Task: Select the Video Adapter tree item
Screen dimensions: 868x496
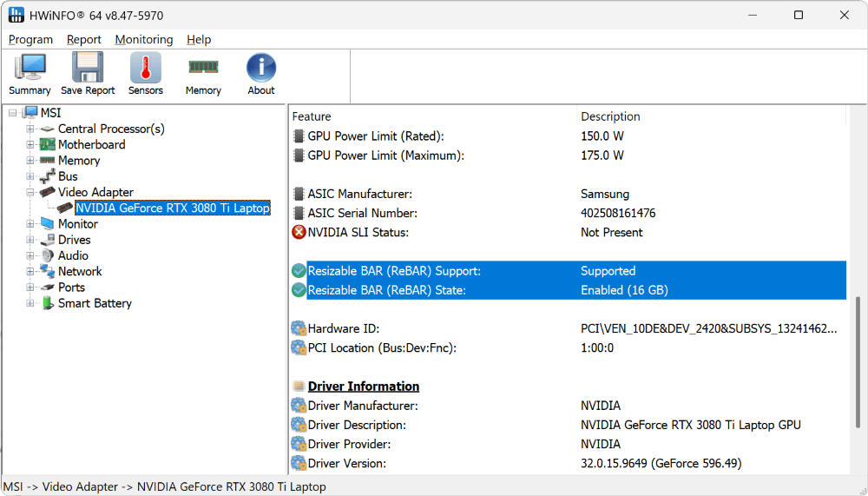Action: click(95, 192)
